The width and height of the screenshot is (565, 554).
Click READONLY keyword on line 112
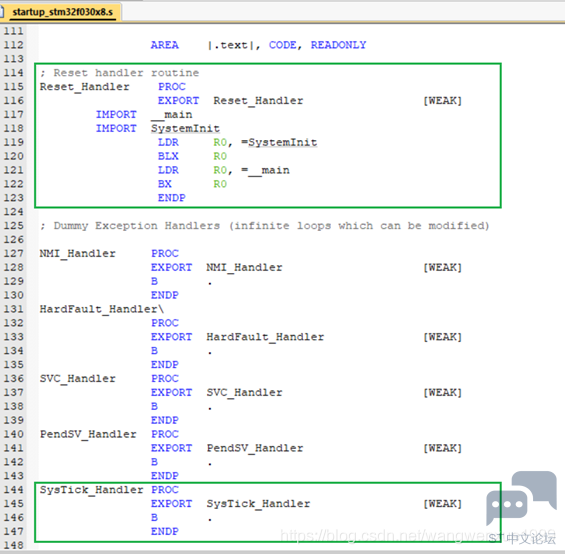coord(338,45)
